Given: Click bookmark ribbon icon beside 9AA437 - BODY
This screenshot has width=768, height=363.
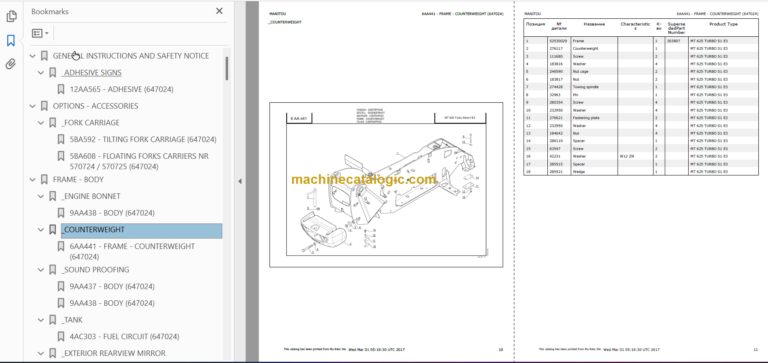Looking at the screenshot, I should 61,286.
